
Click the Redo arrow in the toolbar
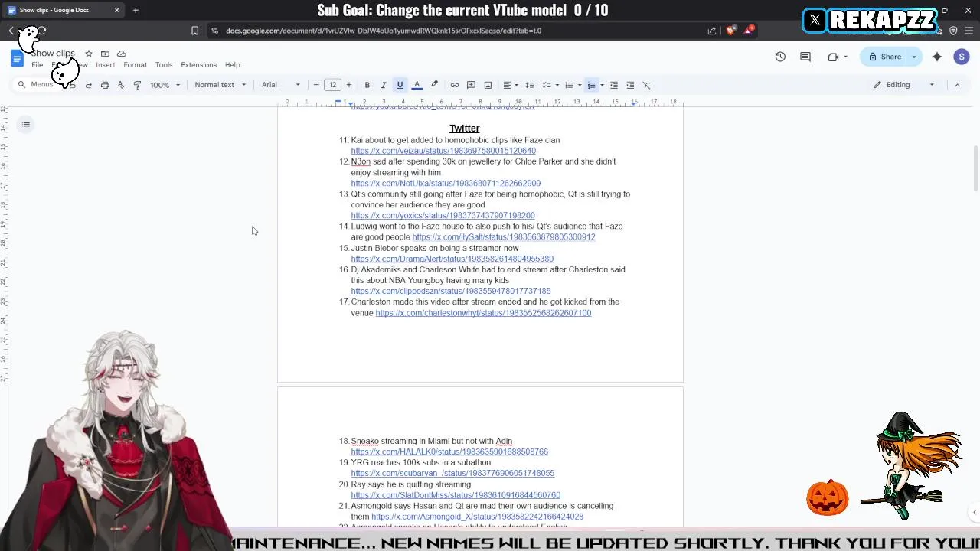(x=88, y=85)
